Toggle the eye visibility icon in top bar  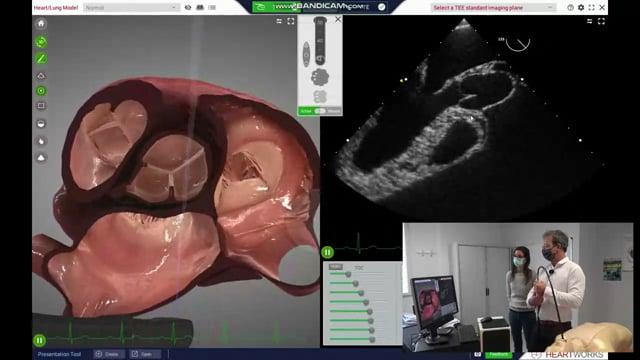188,7
